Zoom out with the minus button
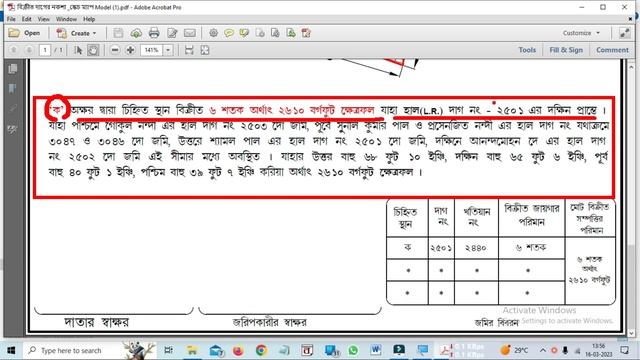640x360 pixels. [115, 50]
